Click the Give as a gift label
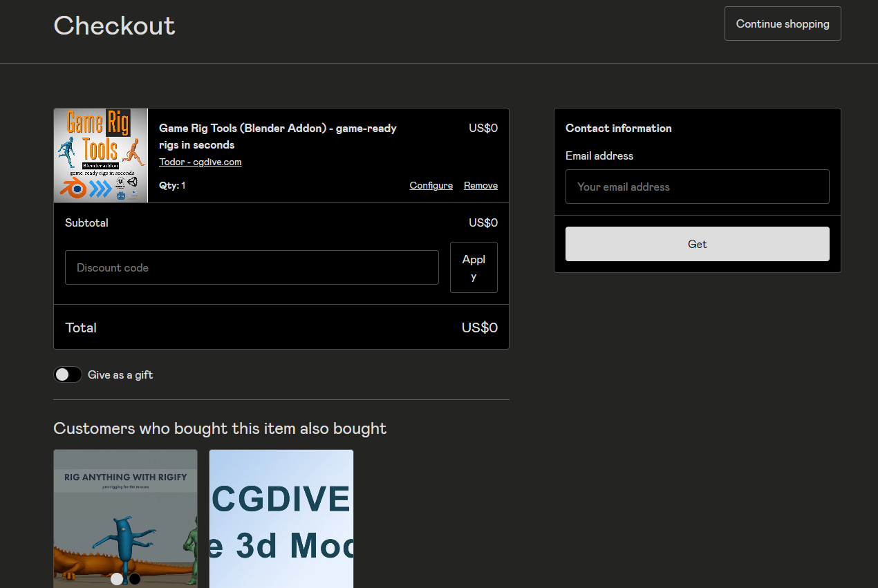The height and width of the screenshot is (588, 878). 120,374
